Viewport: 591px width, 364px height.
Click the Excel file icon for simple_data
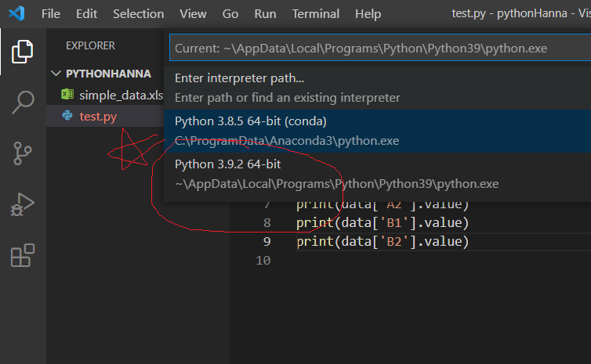click(67, 94)
